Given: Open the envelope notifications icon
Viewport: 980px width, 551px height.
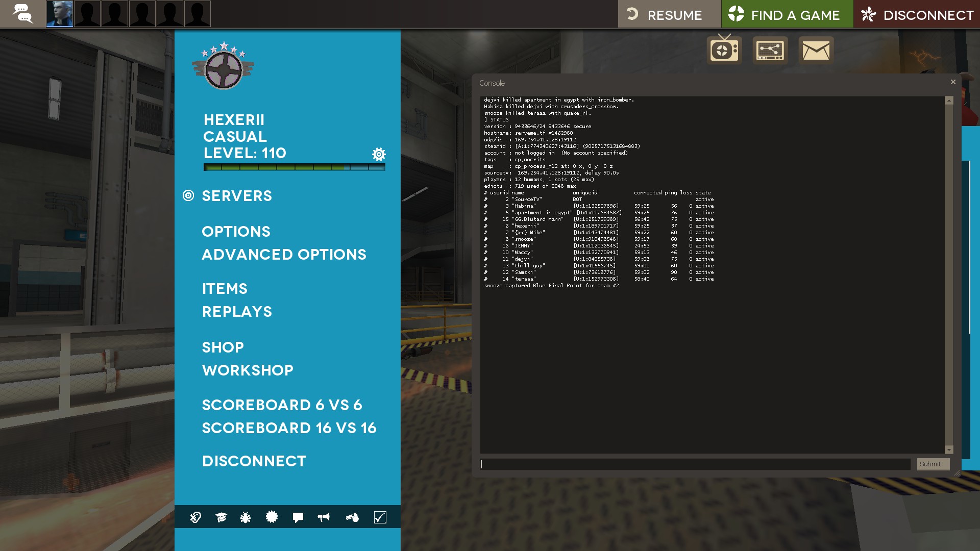Looking at the screenshot, I should 816,50.
